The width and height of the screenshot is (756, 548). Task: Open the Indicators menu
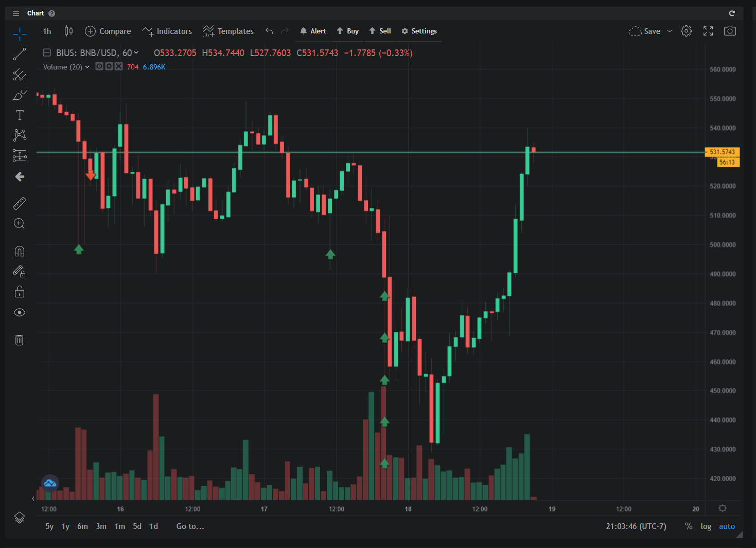(x=167, y=31)
